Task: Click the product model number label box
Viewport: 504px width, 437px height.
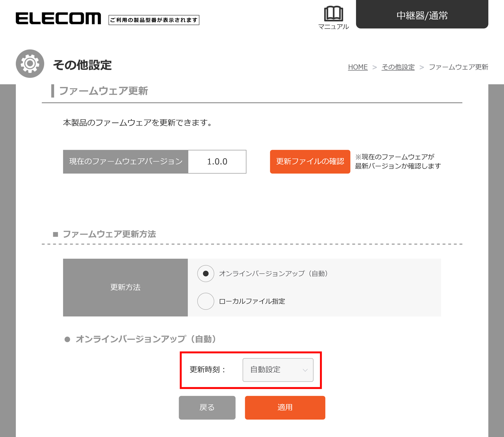Action: 154,20
